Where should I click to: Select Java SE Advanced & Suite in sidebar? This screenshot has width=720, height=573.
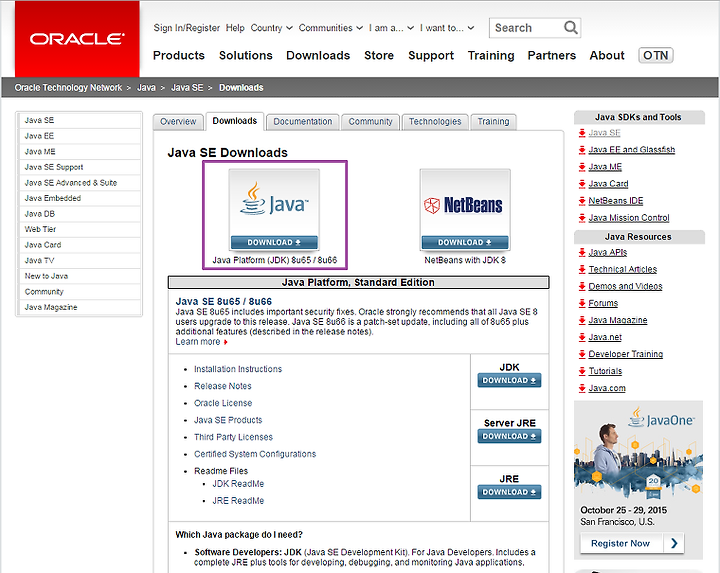pos(79,183)
